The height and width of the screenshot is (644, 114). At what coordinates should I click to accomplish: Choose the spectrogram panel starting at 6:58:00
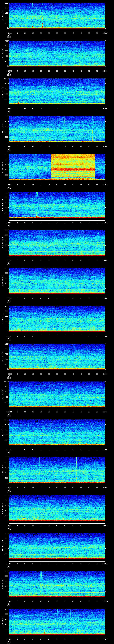coord(57,546)
